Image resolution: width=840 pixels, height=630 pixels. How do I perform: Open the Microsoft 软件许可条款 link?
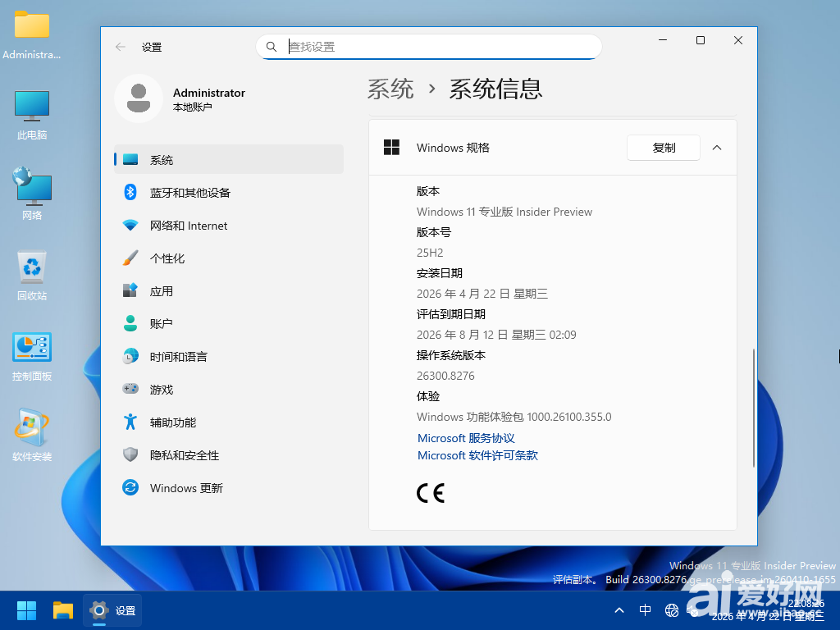pos(477,455)
